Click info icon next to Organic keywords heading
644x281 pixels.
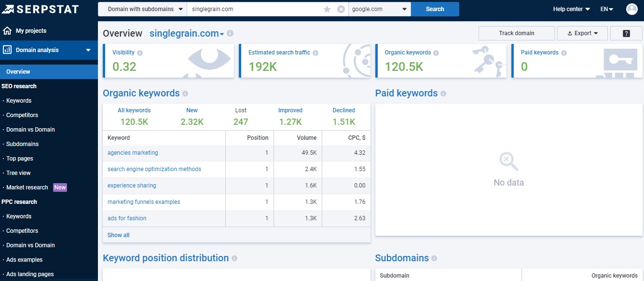coord(185,94)
